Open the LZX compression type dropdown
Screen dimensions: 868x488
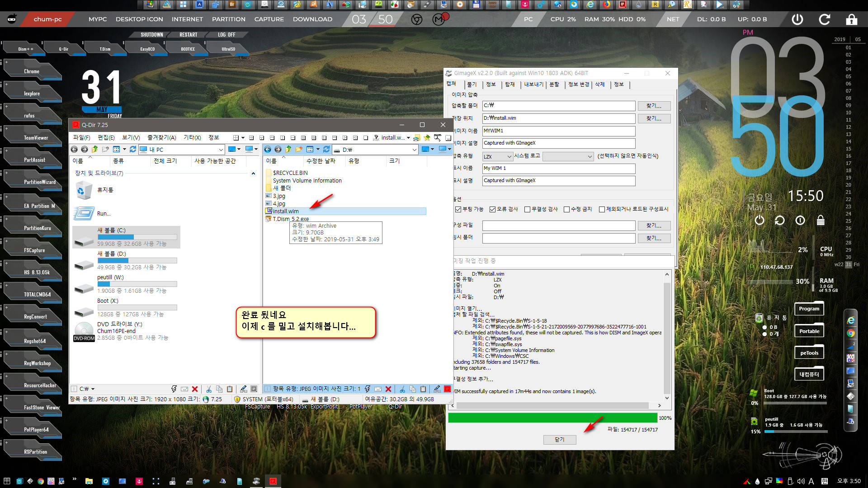point(497,156)
